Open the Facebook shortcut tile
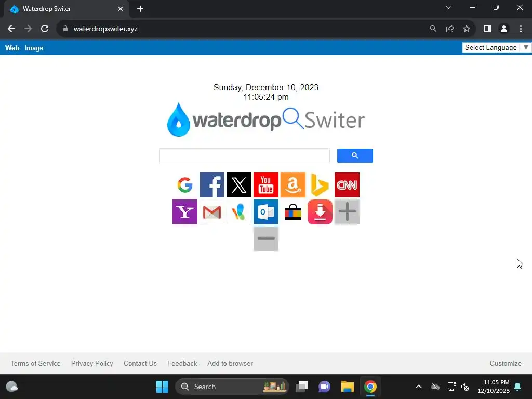Image resolution: width=532 pixels, height=399 pixels. point(212,185)
